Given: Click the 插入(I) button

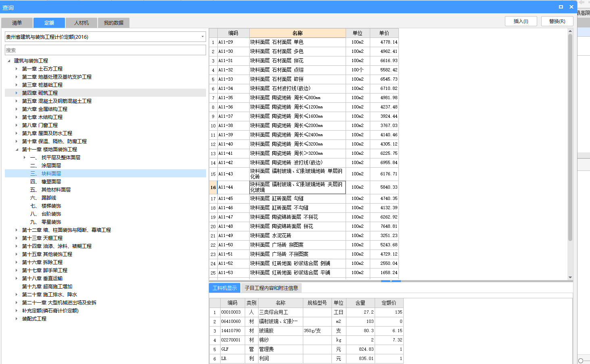Looking at the screenshot, I should (521, 21).
